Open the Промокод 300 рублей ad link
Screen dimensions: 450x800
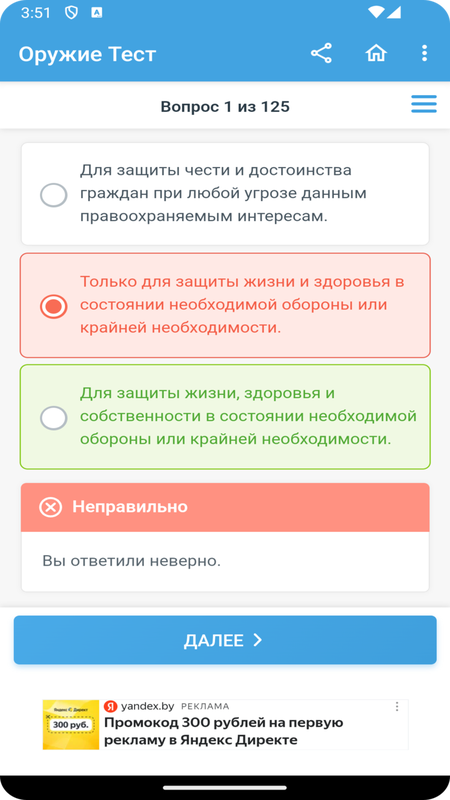(x=224, y=731)
